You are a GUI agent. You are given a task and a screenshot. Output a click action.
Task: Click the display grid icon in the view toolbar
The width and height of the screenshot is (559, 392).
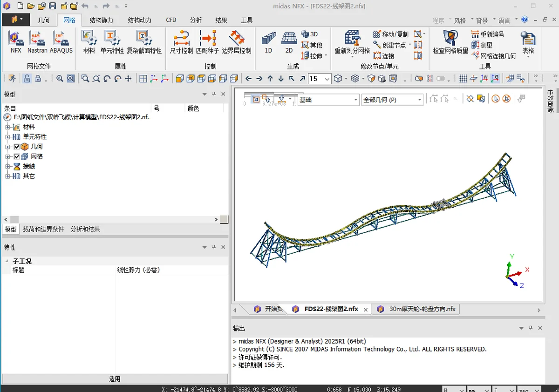point(463,79)
